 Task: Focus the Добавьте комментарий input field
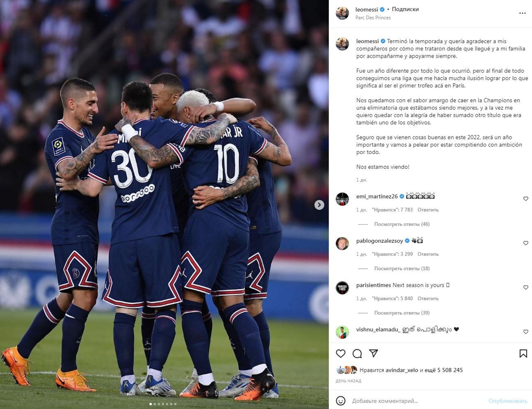[417, 401]
